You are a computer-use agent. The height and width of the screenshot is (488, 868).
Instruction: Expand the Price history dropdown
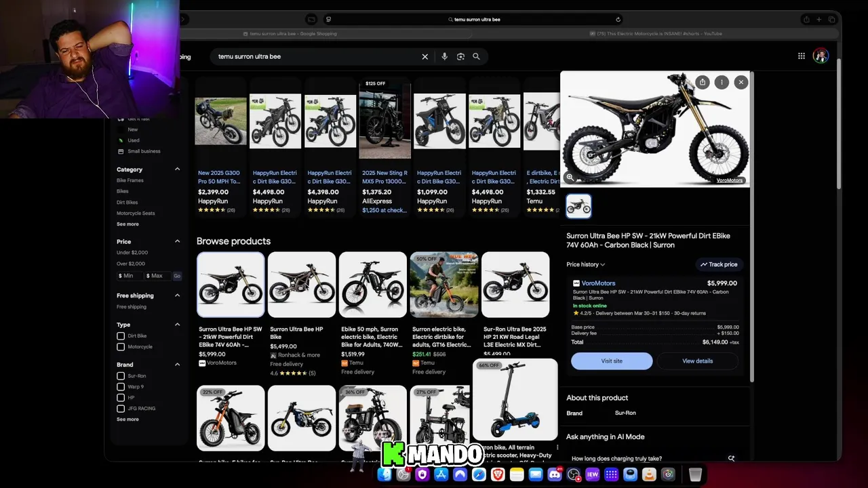[x=585, y=264]
